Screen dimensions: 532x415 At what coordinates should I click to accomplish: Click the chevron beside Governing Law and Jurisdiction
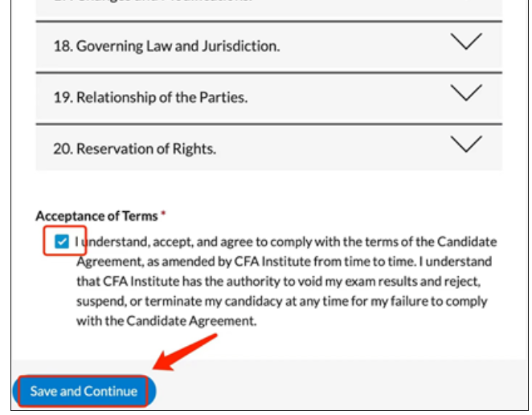[x=466, y=42]
